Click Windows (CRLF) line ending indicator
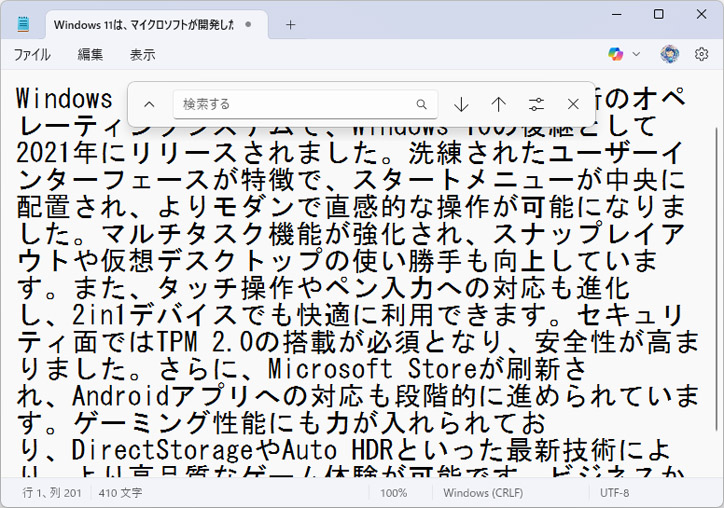The height and width of the screenshot is (508, 724). pyautogui.click(x=483, y=493)
